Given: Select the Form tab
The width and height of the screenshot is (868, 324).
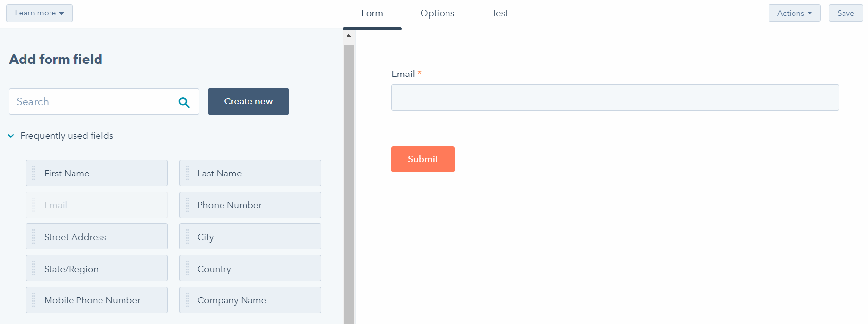Looking at the screenshot, I should pyautogui.click(x=372, y=13).
